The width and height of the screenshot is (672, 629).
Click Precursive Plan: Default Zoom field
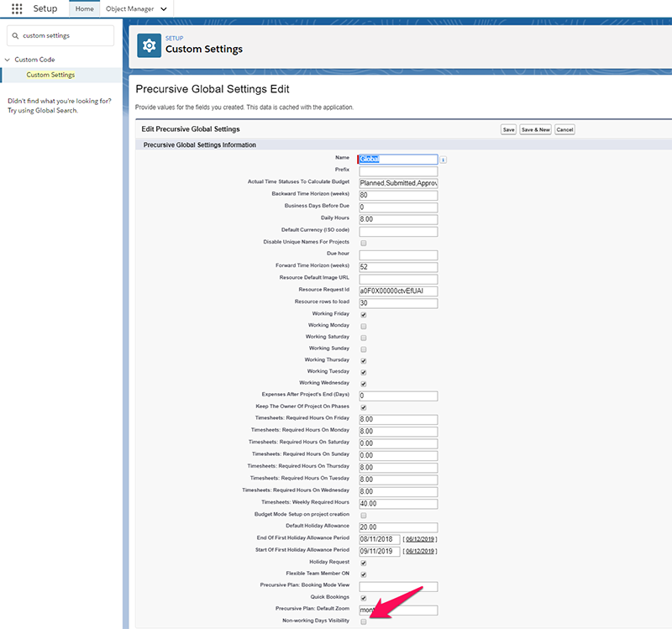point(398,610)
